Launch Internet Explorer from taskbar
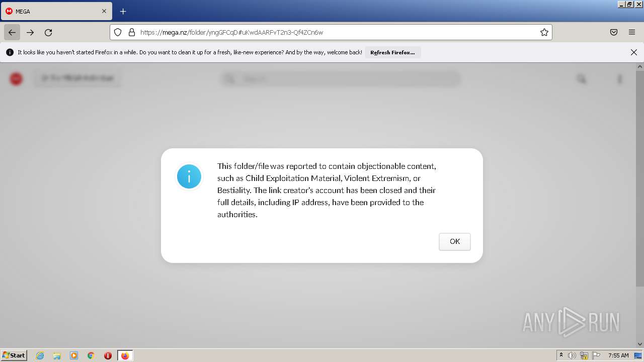Viewport: 644px width, 362px height. coord(40,355)
